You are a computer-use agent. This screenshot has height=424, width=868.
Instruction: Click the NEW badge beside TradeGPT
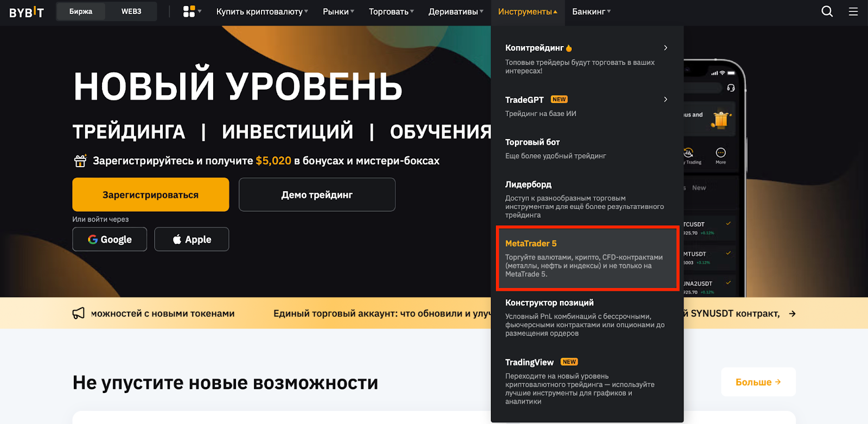point(559,99)
